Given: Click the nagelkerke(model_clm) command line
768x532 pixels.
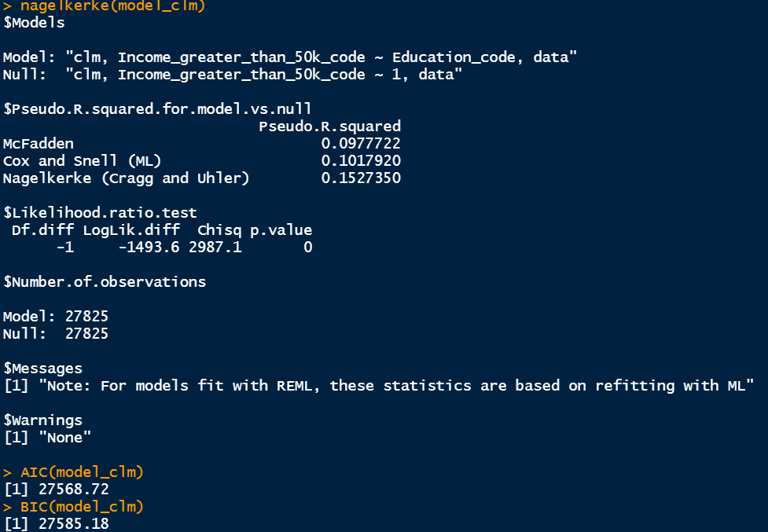Looking at the screenshot, I should pyautogui.click(x=108, y=6).
